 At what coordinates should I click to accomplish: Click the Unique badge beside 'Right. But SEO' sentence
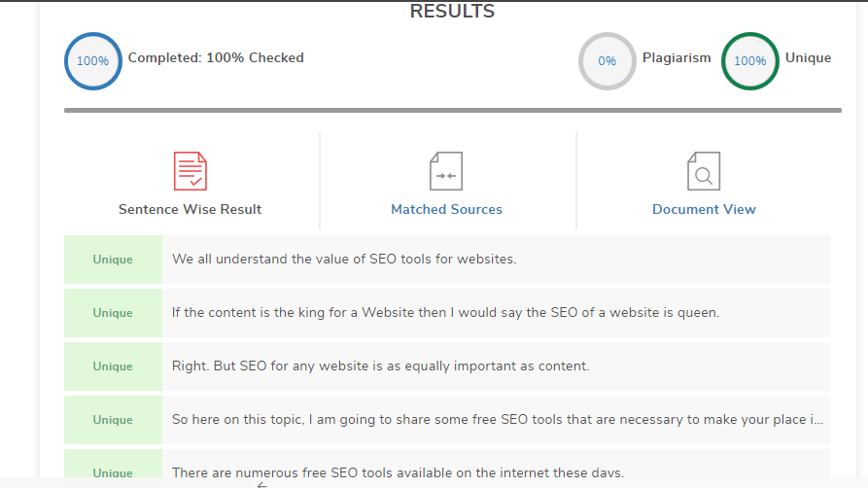(x=113, y=366)
